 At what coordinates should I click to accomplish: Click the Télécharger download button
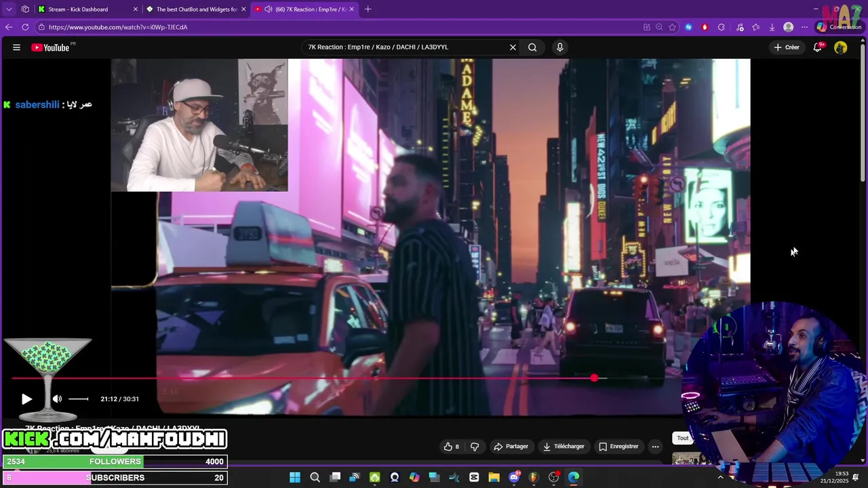click(563, 447)
